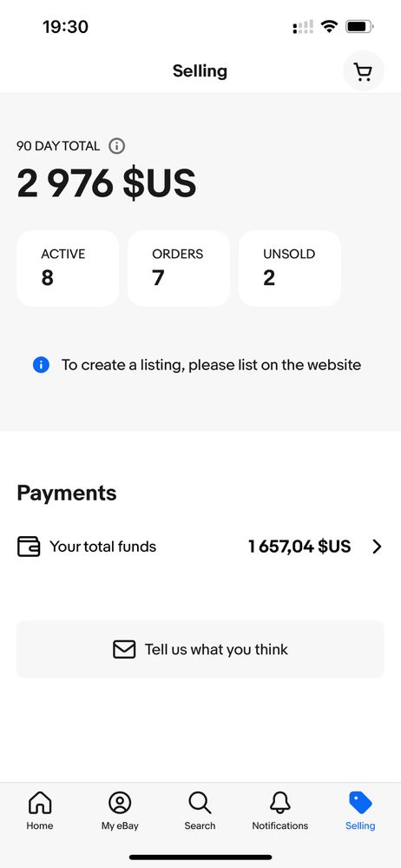Tap the blue Selling tag icon

(360, 803)
